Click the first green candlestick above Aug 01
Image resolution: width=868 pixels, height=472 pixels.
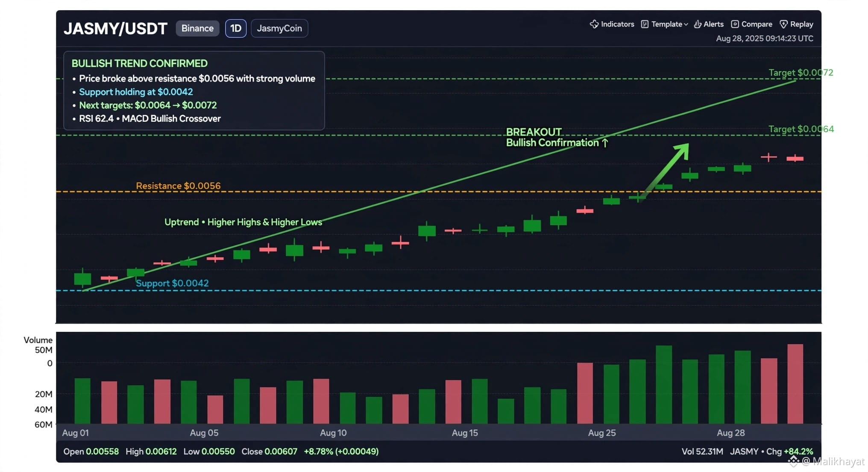pos(82,279)
